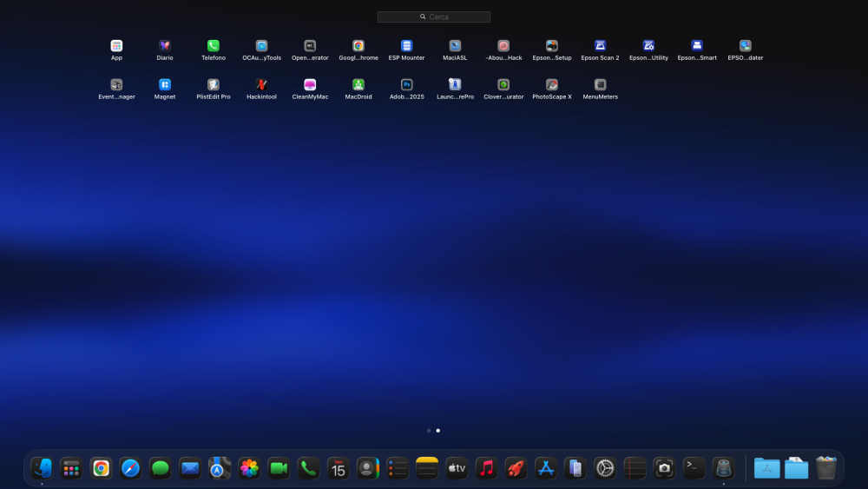Launch Safari from the Dock
868x489 pixels.
coord(131,468)
